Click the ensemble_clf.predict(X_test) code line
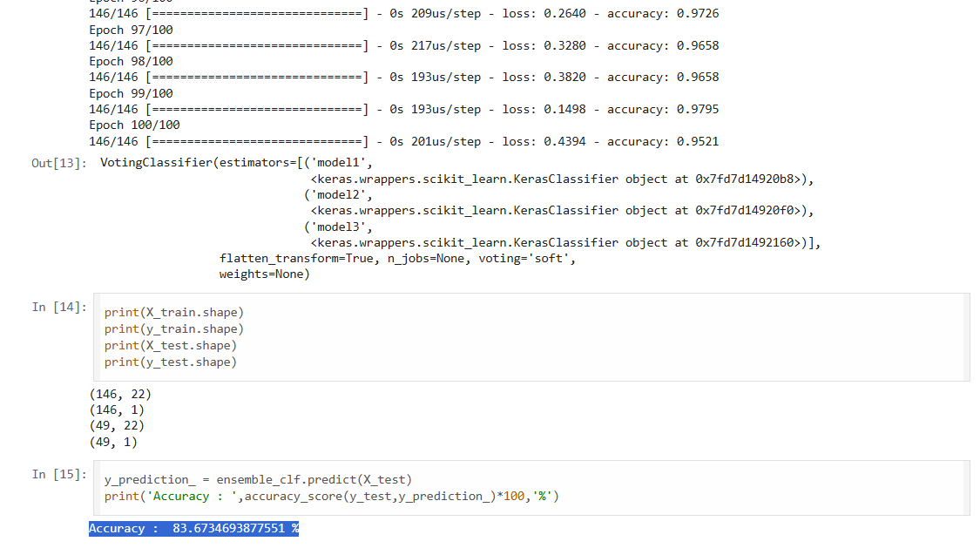 tap(258, 480)
